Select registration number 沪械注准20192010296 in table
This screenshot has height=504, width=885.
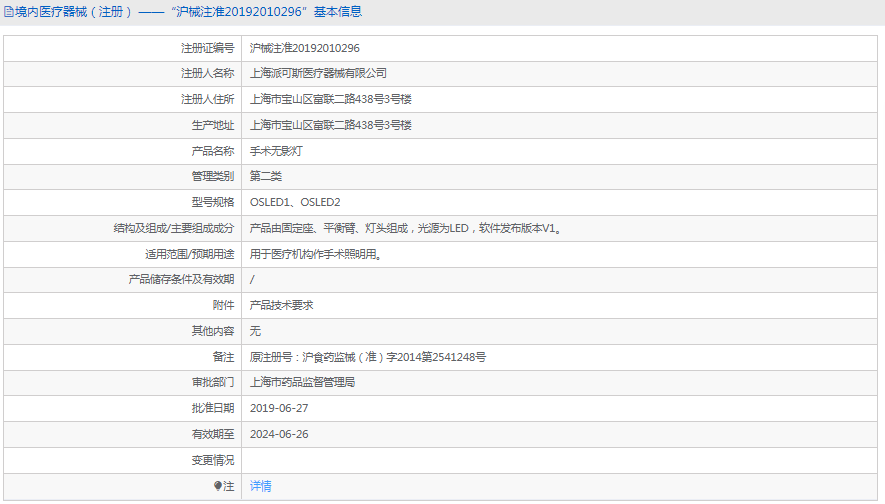click(x=304, y=49)
